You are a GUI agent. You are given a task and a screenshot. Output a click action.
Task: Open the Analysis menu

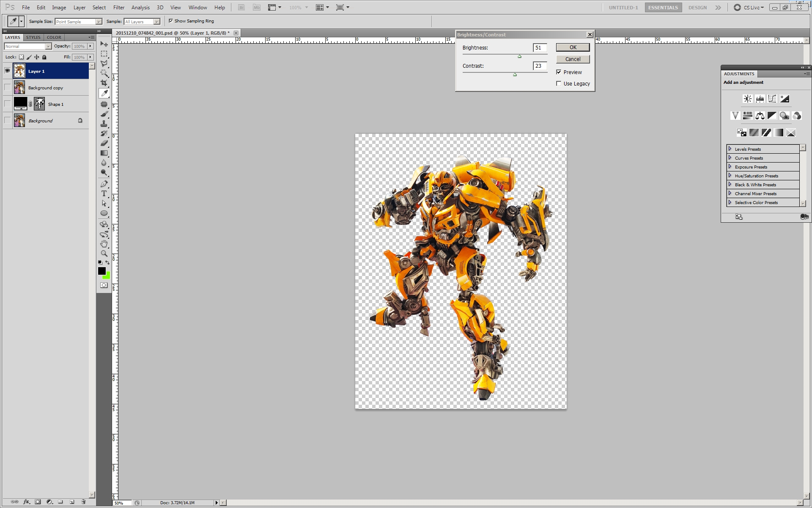click(140, 7)
